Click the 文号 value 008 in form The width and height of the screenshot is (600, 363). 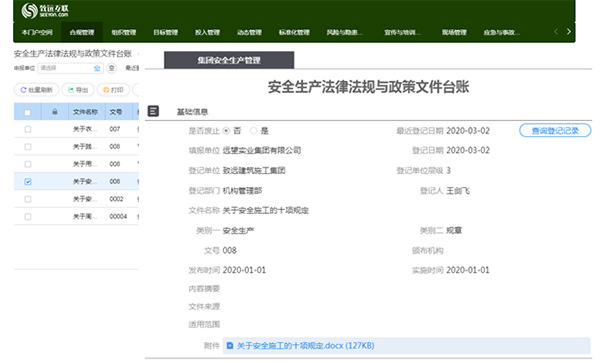230,251
